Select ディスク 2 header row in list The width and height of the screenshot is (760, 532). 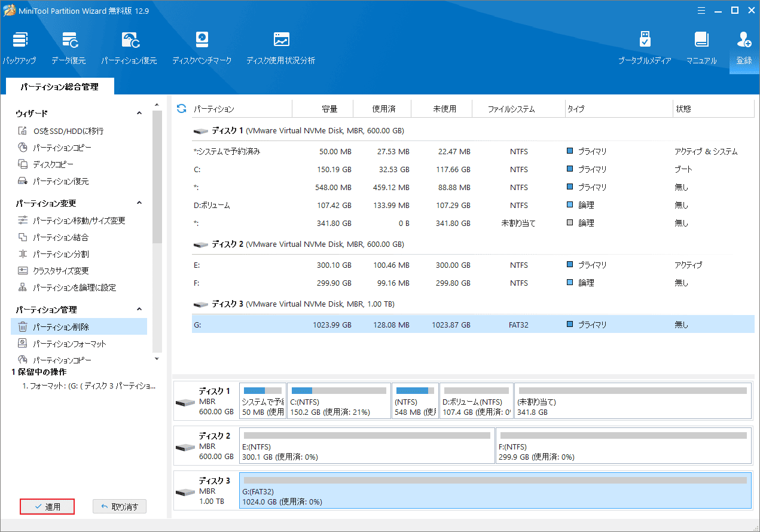pyautogui.click(x=473, y=244)
